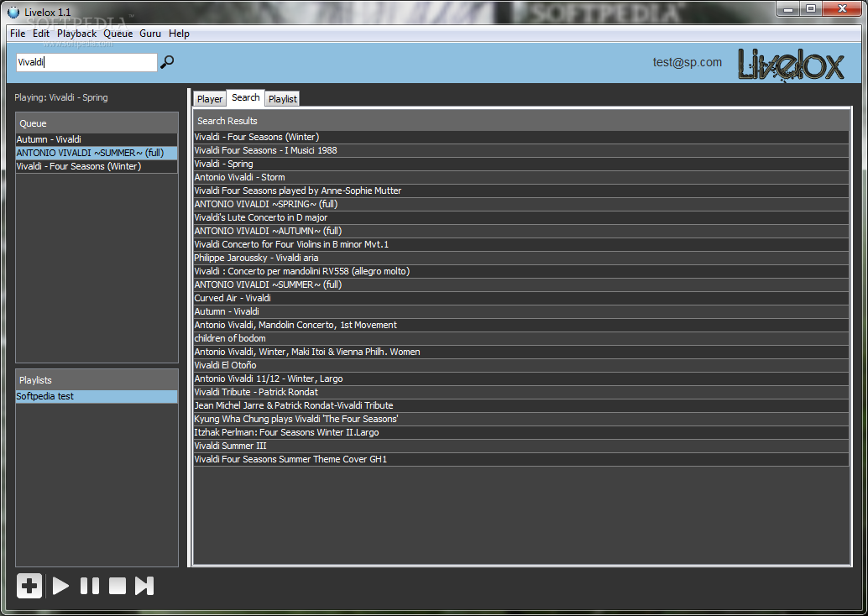Select result 'Vivaldi El Otoño'

point(521,365)
